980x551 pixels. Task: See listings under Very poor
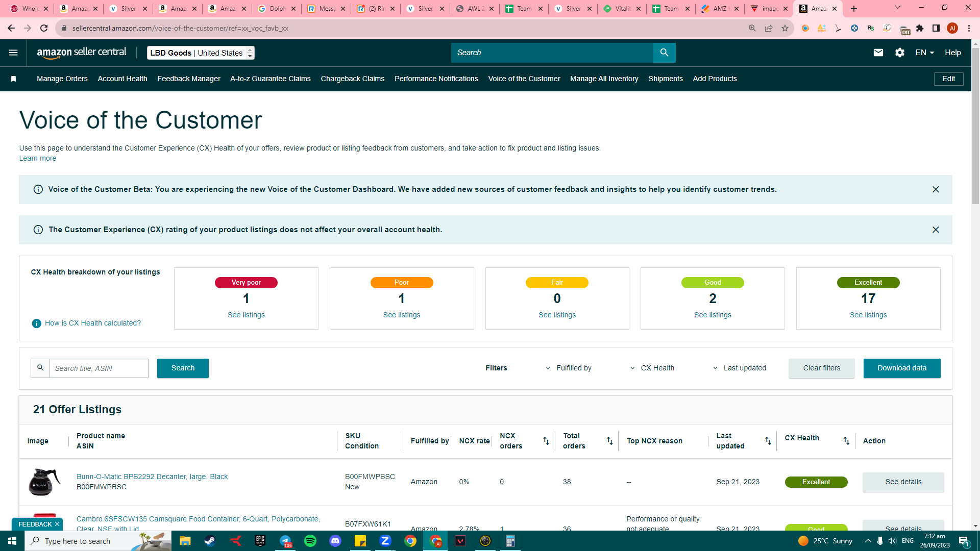246,315
